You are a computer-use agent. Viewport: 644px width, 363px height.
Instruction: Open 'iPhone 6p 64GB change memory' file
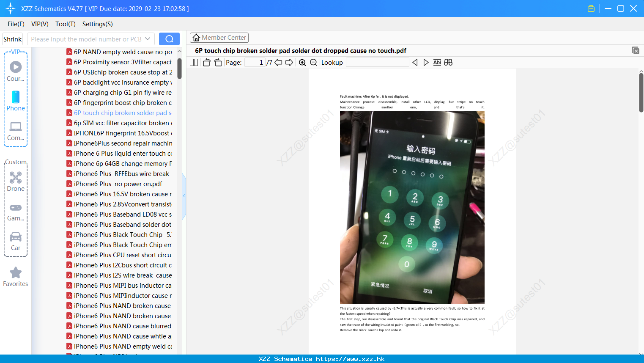point(119,164)
